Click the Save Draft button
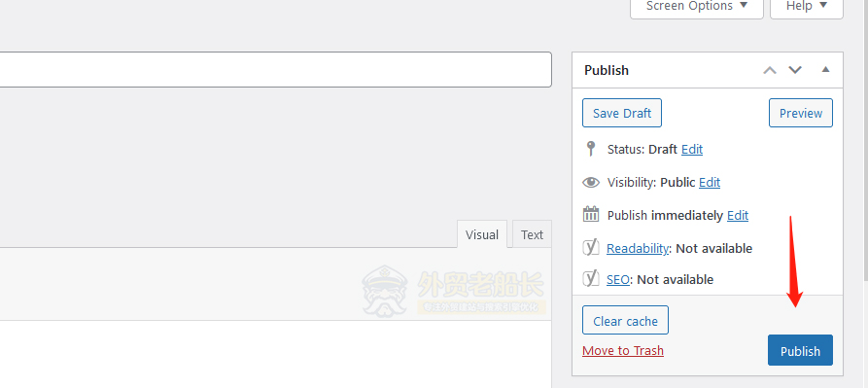868x388 pixels. 622,113
